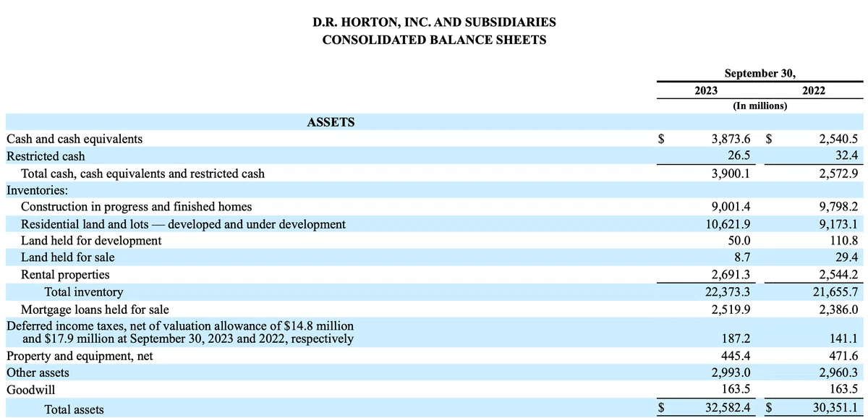The height and width of the screenshot is (418, 868).
Task: Select the 'Rental properties' label
Action: click(x=65, y=275)
